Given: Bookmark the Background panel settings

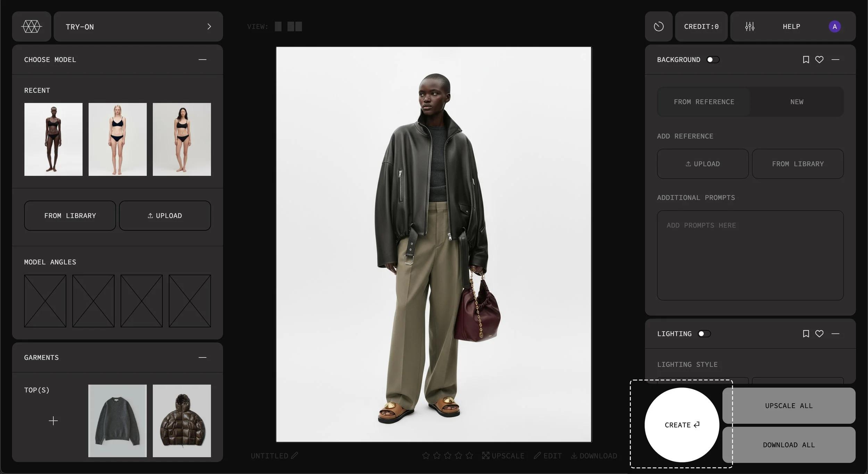Looking at the screenshot, I should click(x=806, y=60).
